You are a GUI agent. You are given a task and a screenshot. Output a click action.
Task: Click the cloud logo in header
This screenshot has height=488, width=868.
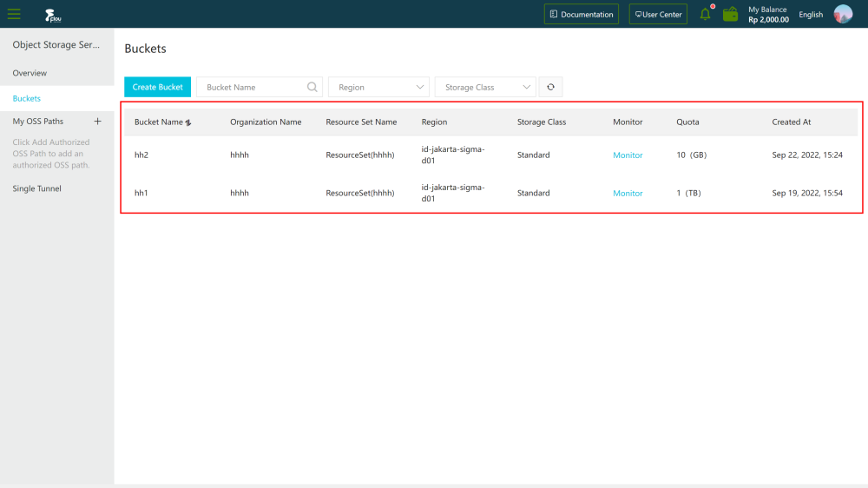[51, 15]
